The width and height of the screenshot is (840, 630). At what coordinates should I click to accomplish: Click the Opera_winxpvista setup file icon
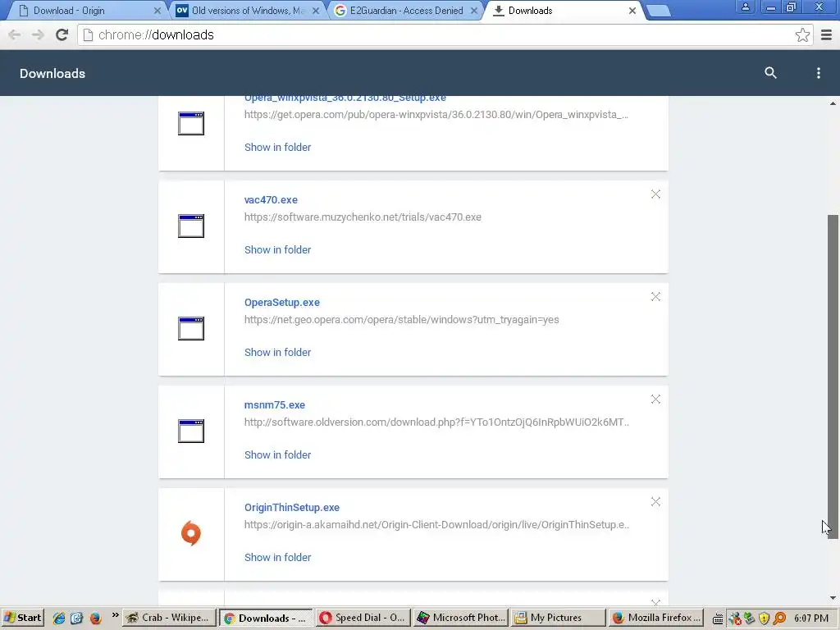pyautogui.click(x=191, y=123)
